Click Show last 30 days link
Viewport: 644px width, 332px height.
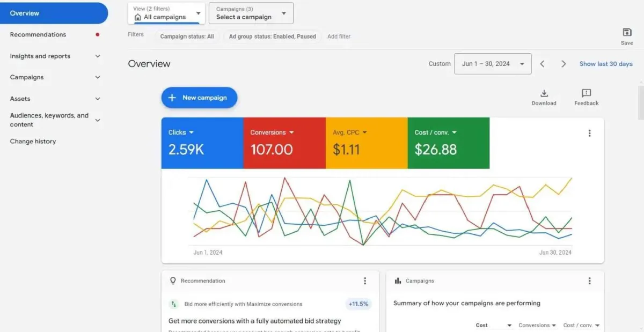606,64
